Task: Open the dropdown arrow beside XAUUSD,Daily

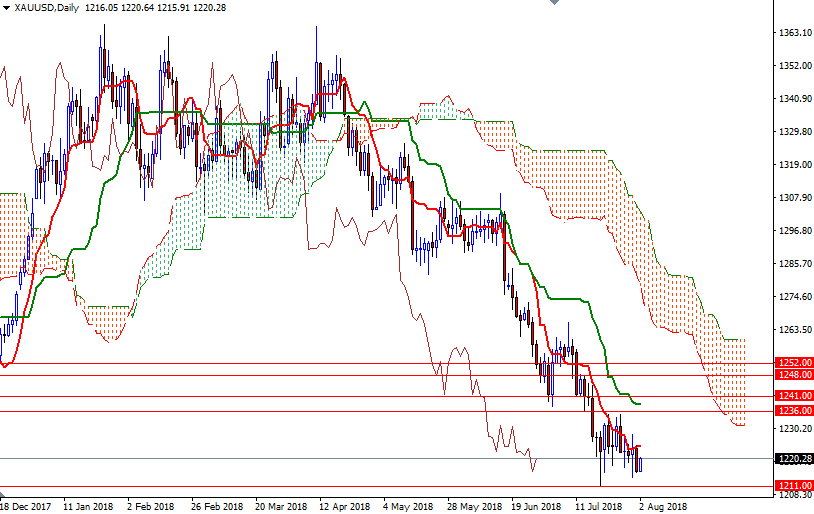Action: point(6,8)
